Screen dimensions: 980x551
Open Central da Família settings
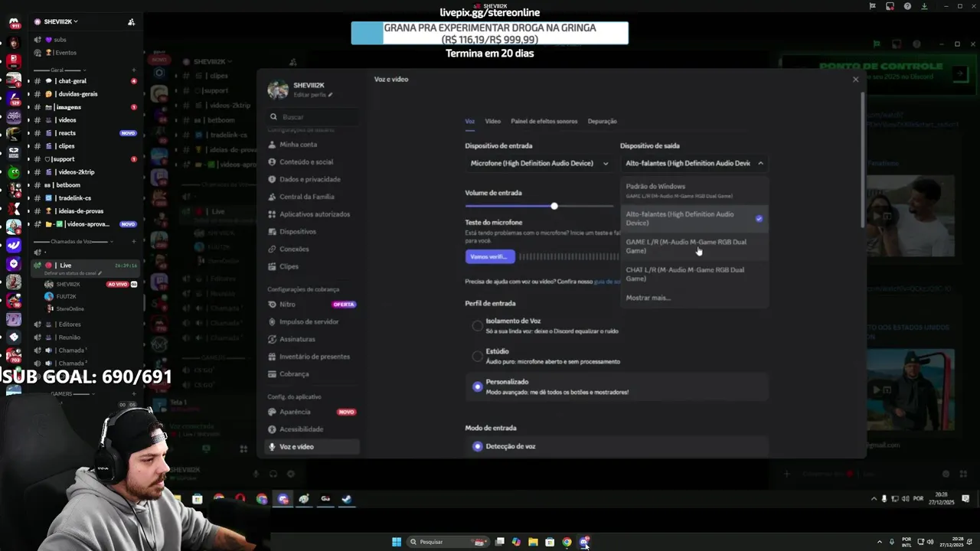[313, 197]
